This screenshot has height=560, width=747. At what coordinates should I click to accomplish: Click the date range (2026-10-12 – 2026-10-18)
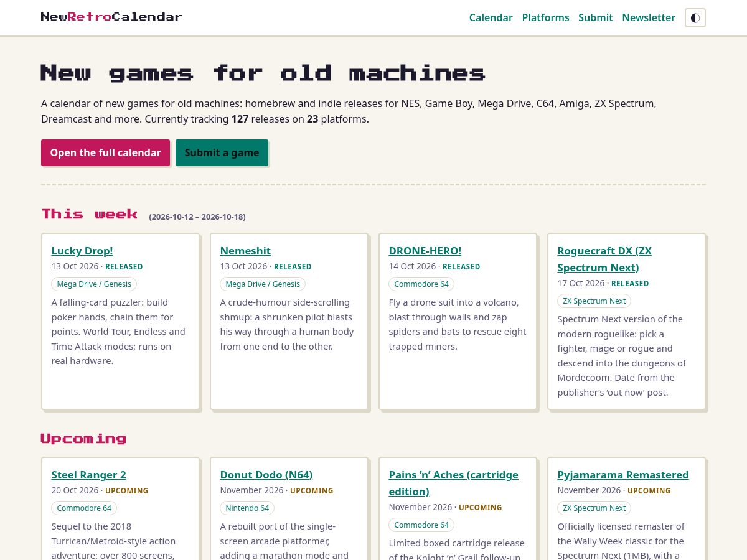[197, 217]
